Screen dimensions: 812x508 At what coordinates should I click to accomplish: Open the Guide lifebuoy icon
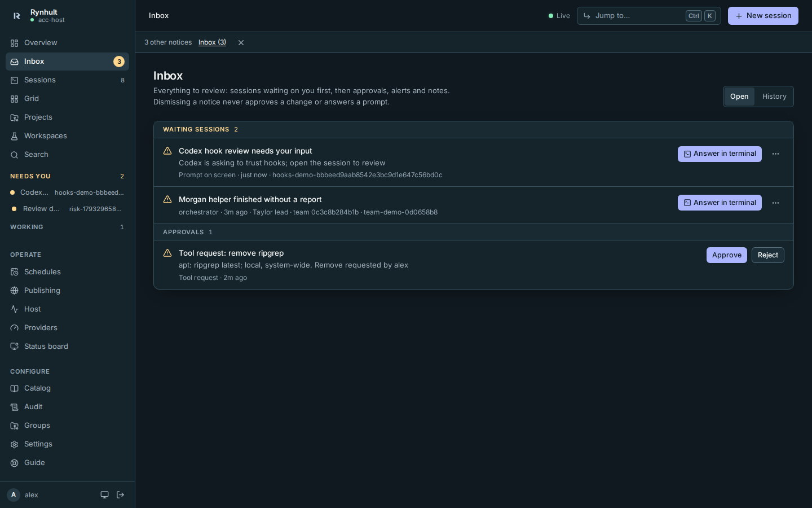coord(14,463)
